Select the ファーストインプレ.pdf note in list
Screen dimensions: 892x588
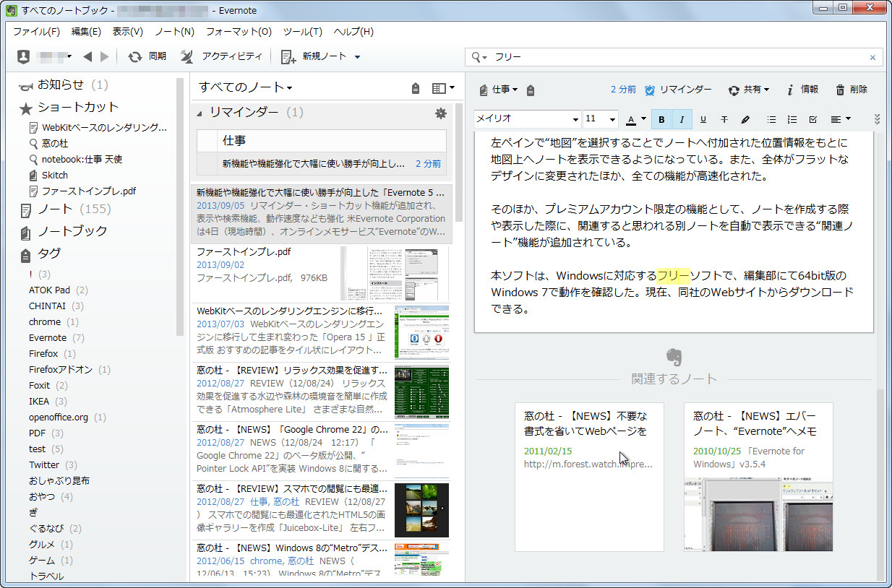pyautogui.click(x=322, y=274)
